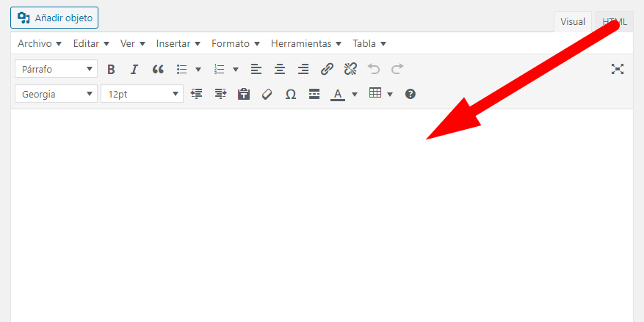Align text to center
The height and width of the screenshot is (322, 644).
[x=280, y=70]
